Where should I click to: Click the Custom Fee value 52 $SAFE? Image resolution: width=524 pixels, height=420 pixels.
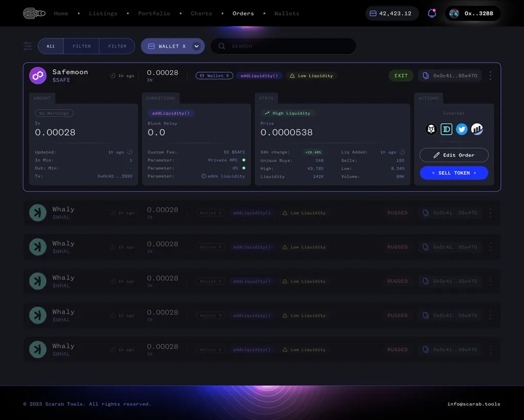pyautogui.click(x=234, y=152)
